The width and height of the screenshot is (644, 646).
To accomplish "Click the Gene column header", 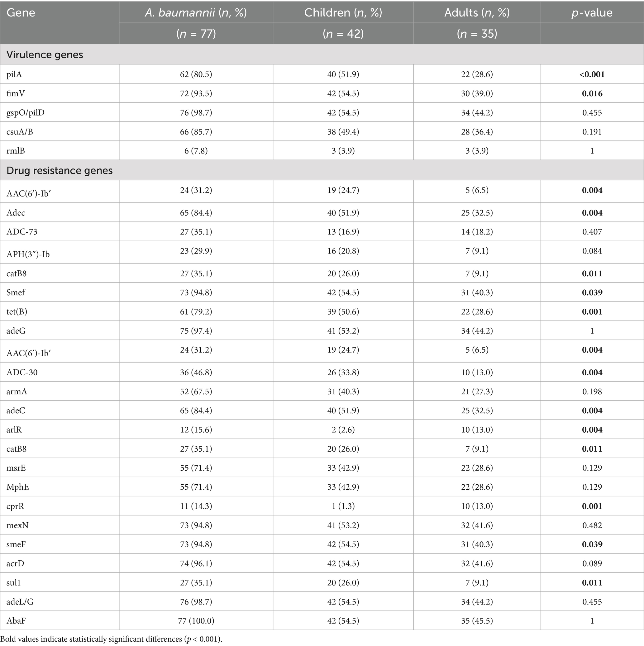I will pyautogui.click(x=21, y=13).
